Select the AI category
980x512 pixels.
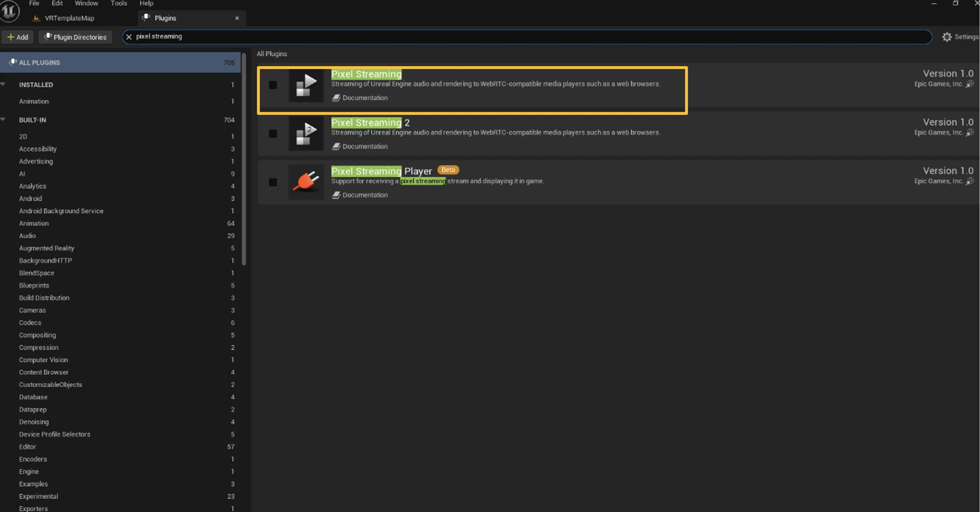pos(120,174)
